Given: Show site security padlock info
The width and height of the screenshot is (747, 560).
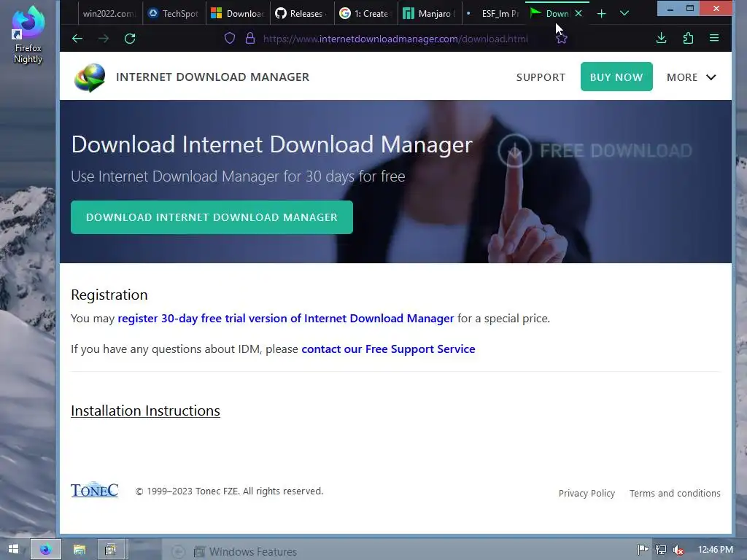Looking at the screenshot, I should 250,38.
